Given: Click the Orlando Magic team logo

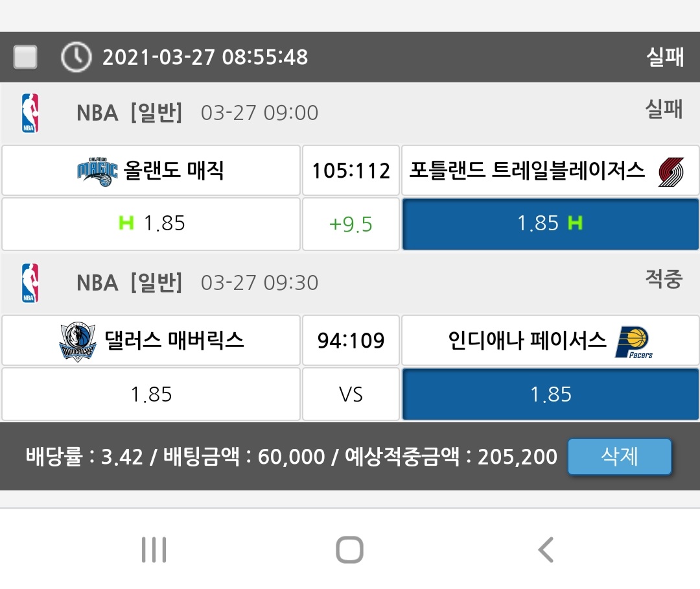Looking at the screenshot, I should point(97,171).
